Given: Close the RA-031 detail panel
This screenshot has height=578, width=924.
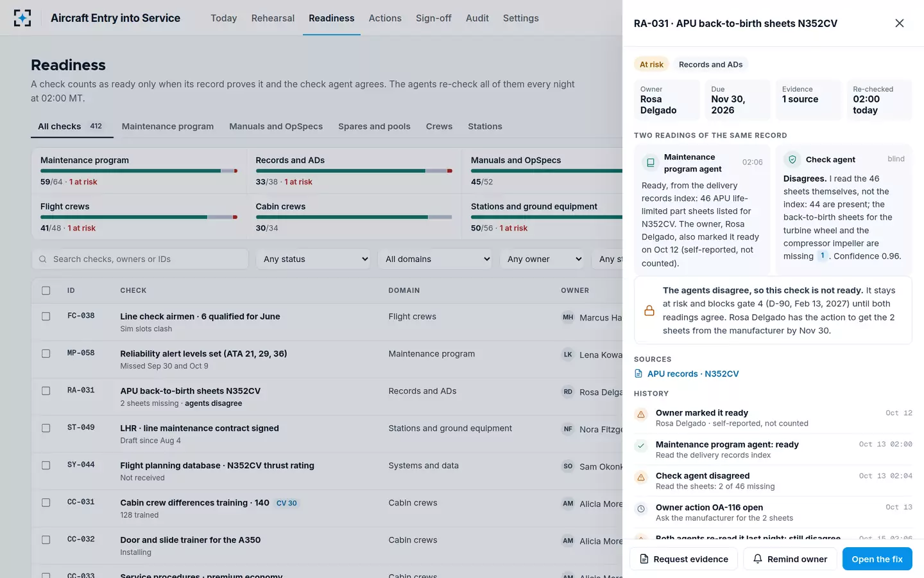Looking at the screenshot, I should [899, 23].
